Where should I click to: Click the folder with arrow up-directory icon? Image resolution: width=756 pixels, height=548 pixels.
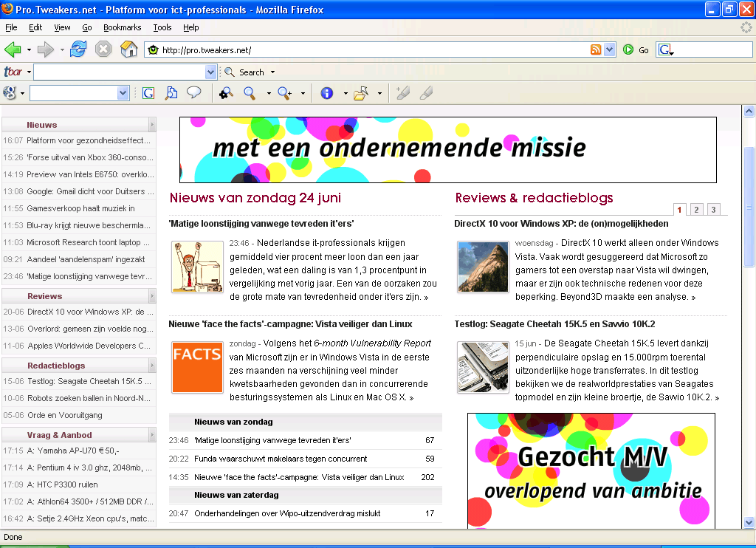point(361,92)
